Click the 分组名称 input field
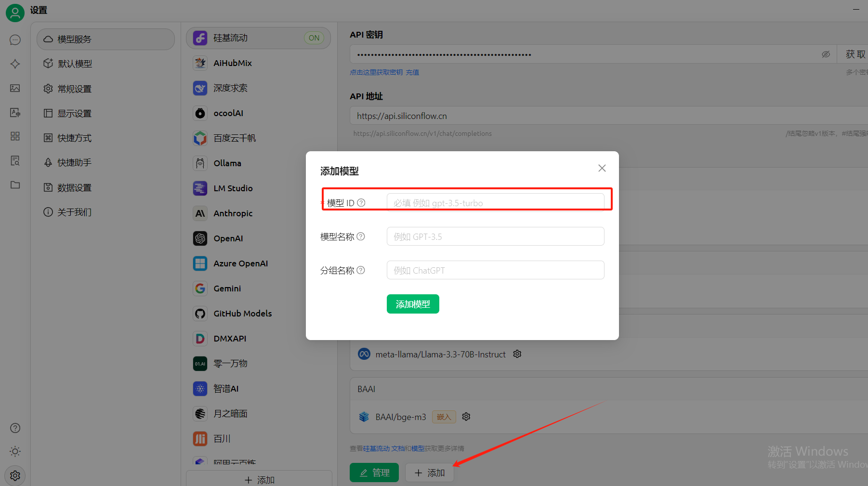868x486 pixels. (x=495, y=270)
